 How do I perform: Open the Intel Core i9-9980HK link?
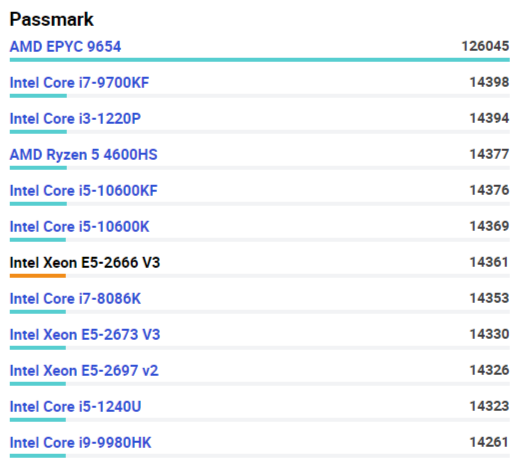80,443
